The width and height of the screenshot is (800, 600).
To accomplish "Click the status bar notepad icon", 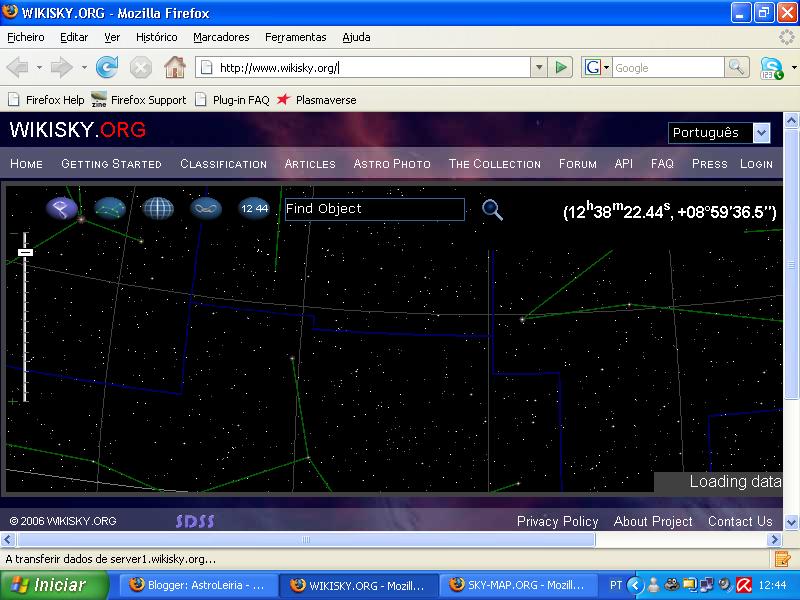I will click(782, 559).
